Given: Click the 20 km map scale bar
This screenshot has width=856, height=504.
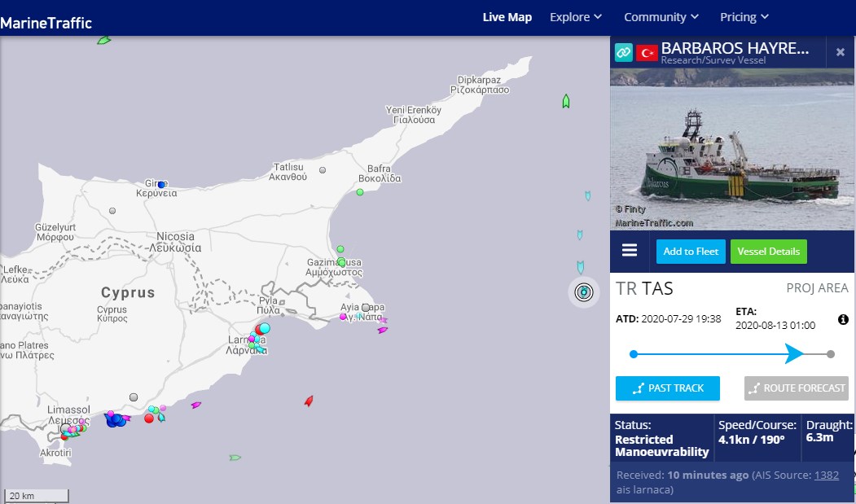Looking at the screenshot, I should (35, 496).
